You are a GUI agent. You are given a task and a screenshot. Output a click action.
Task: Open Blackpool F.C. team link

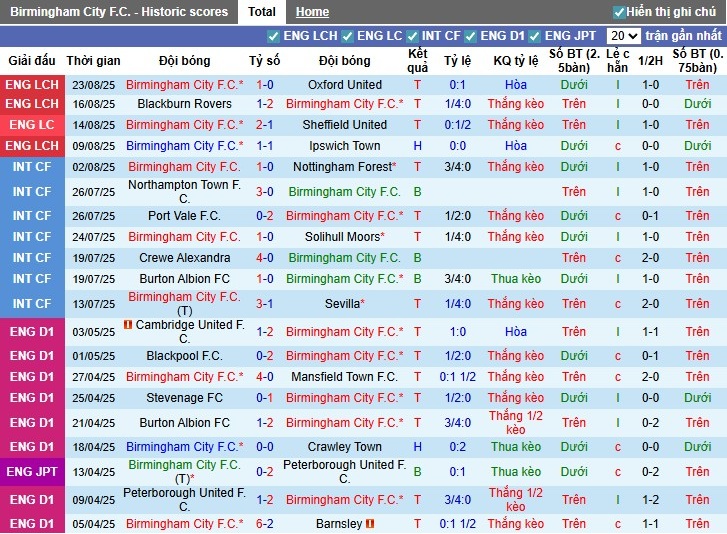click(185, 356)
